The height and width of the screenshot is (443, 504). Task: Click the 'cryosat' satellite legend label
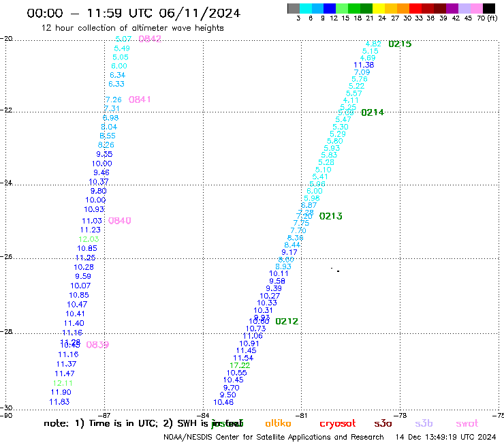[338, 424]
